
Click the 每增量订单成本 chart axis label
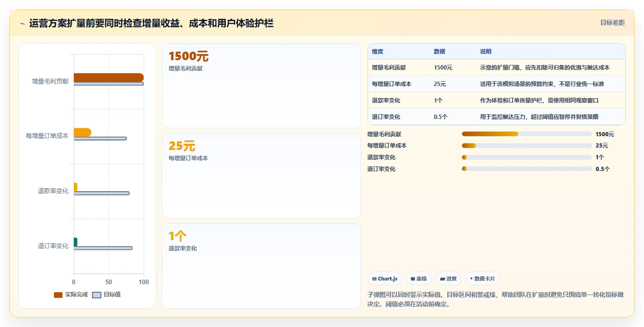47,136
